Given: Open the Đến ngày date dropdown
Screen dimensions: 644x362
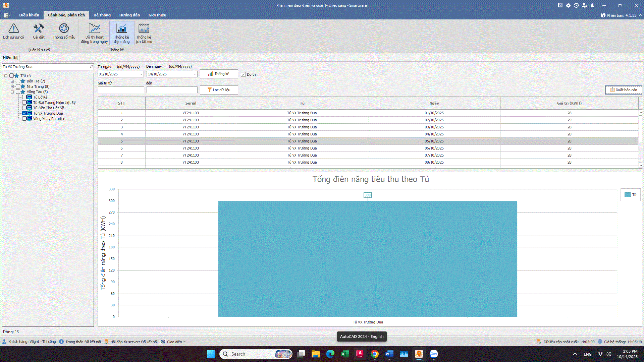Looking at the screenshot, I should (195, 74).
